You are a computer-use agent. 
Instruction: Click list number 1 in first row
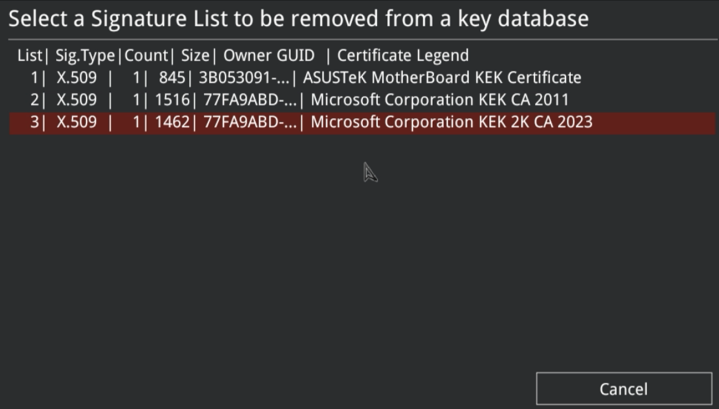37,77
